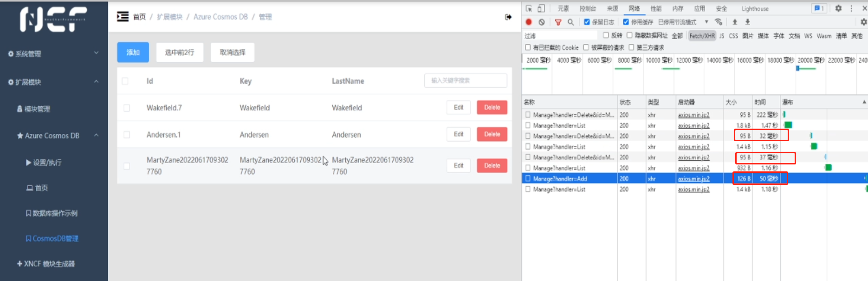This screenshot has width=868, height=281.
Task: Toggle the 保留日志 checkbox
Action: [587, 22]
